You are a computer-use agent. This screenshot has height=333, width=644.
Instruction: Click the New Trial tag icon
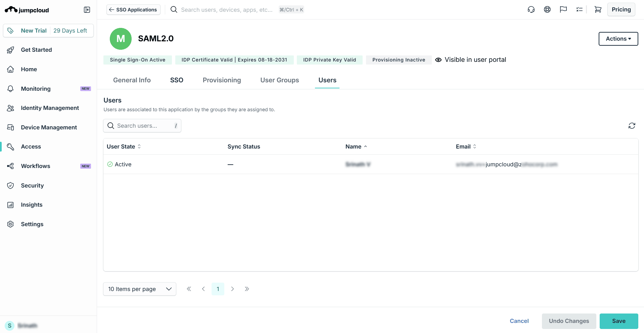coord(10,31)
